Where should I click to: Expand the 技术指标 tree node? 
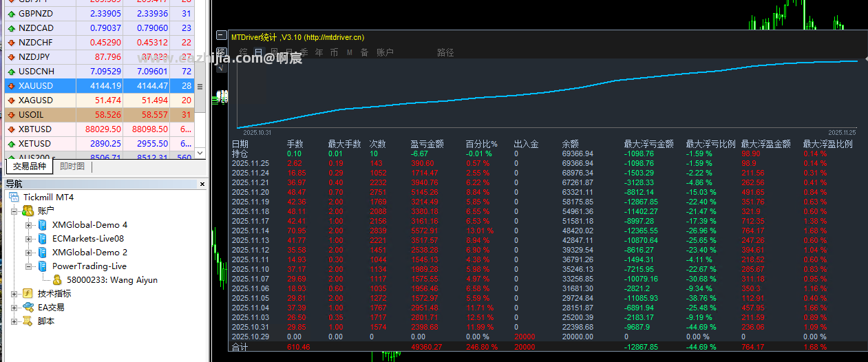(x=14, y=294)
